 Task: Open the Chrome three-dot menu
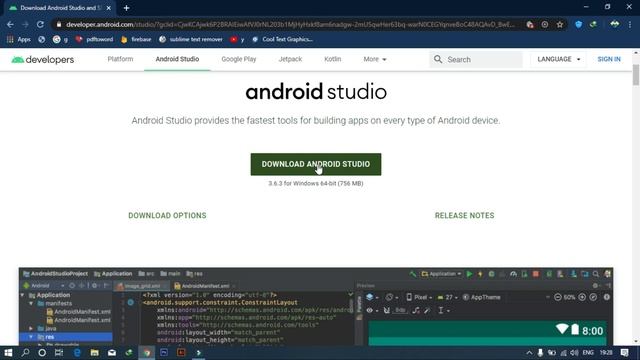click(x=631, y=24)
